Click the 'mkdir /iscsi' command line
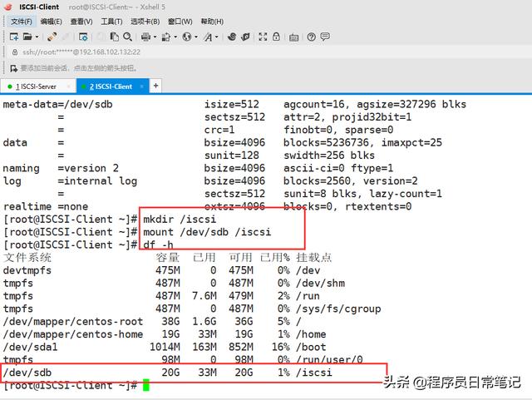This screenshot has width=532, height=400. coord(180,220)
